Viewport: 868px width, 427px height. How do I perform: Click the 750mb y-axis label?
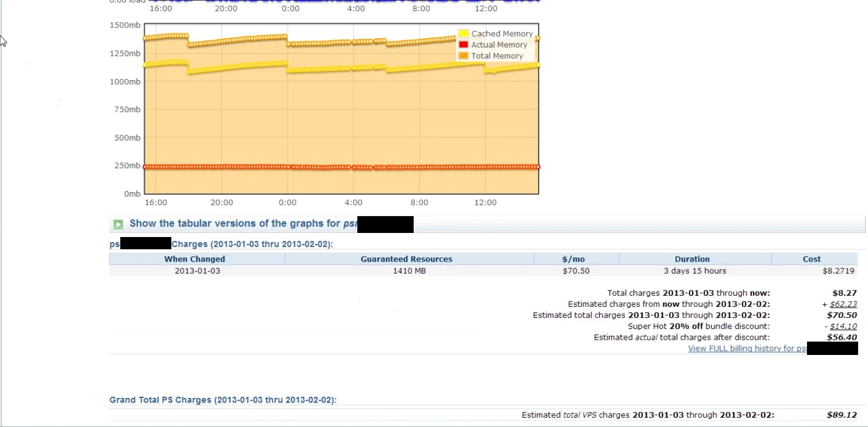pyautogui.click(x=127, y=110)
